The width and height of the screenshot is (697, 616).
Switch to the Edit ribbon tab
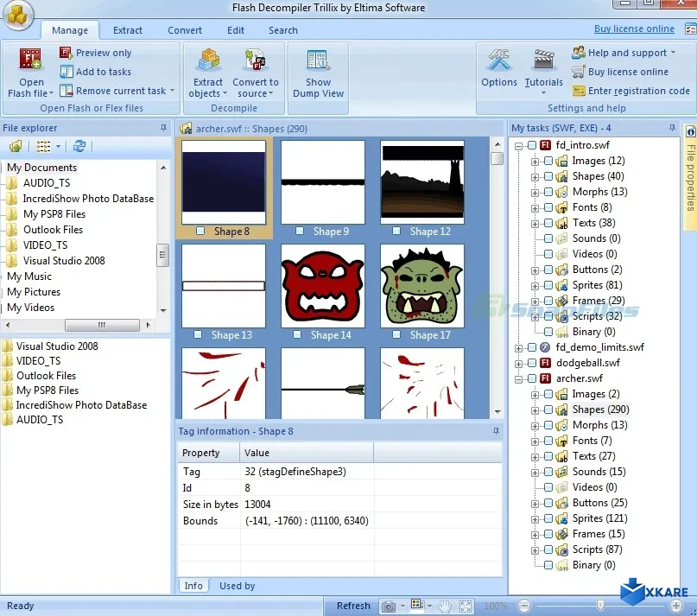236,30
